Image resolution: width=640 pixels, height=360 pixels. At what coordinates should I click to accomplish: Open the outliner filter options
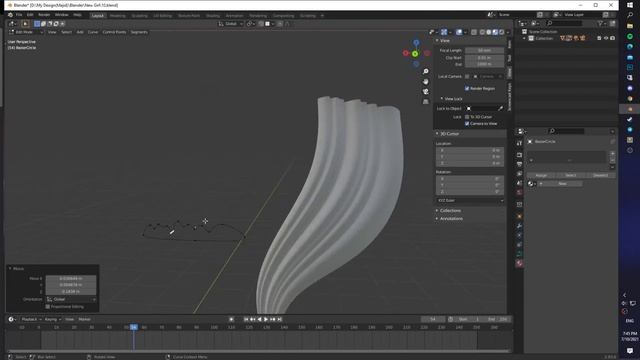601,24
